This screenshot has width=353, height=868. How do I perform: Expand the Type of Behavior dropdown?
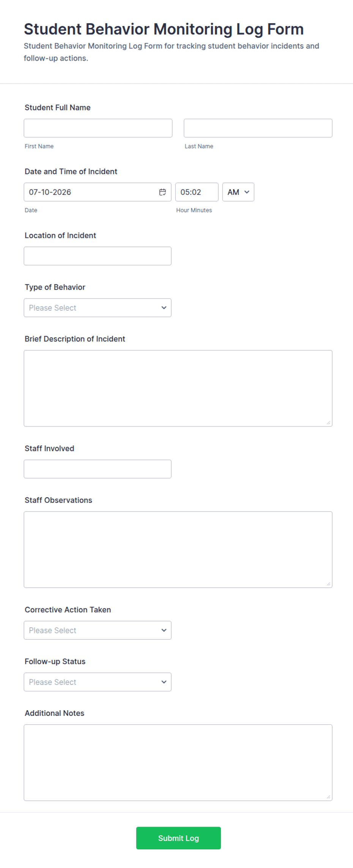98,308
